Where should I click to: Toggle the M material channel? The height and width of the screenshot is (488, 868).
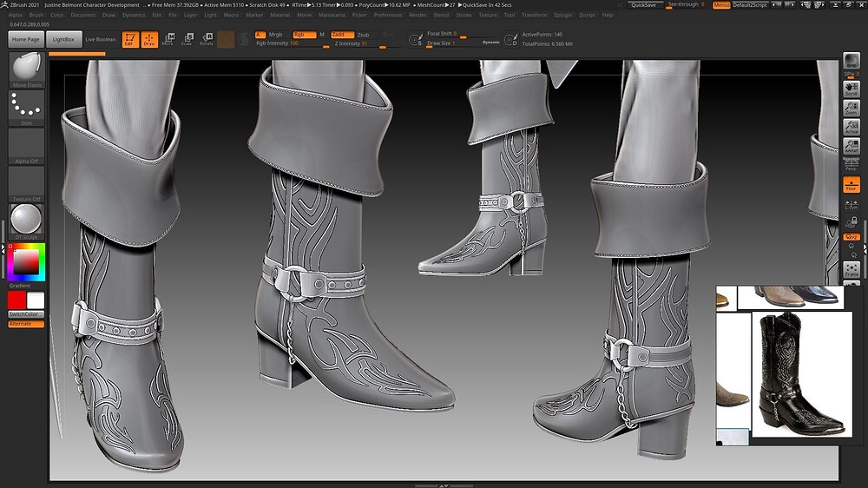click(x=322, y=35)
